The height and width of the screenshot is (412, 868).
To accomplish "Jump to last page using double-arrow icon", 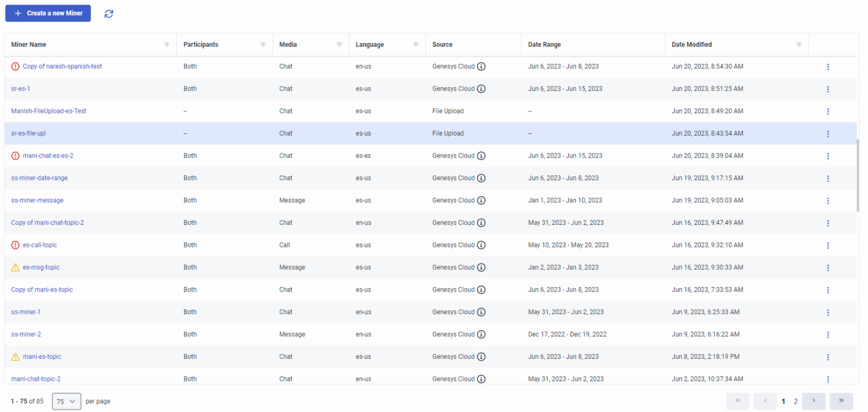I will coord(841,401).
